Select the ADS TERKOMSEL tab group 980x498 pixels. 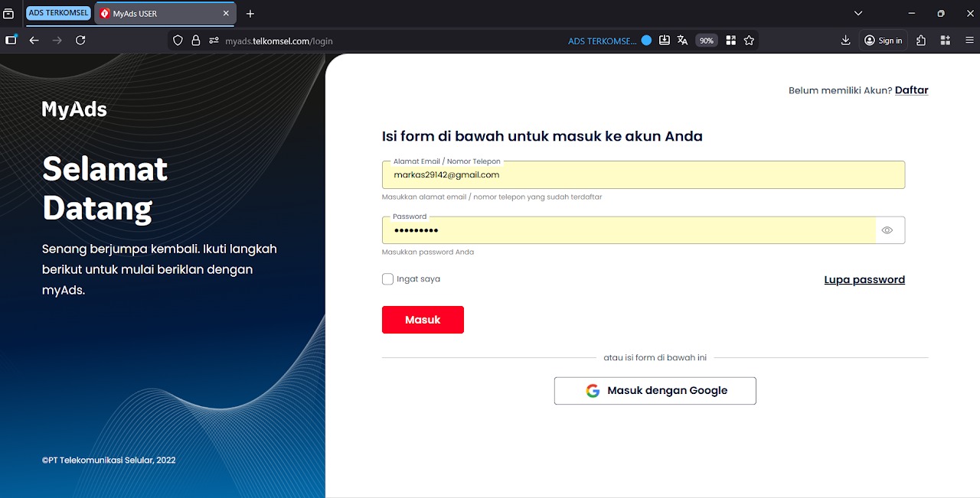pos(58,13)
